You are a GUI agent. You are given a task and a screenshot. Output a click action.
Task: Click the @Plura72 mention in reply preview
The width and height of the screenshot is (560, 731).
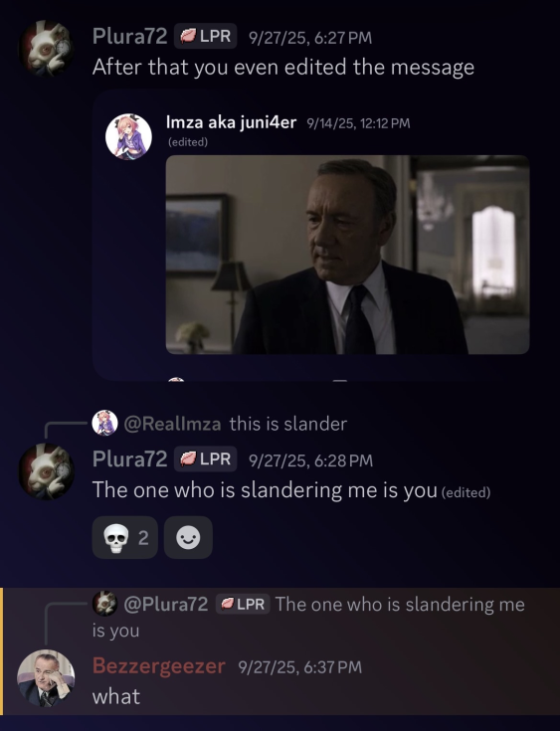coord(165,605)
